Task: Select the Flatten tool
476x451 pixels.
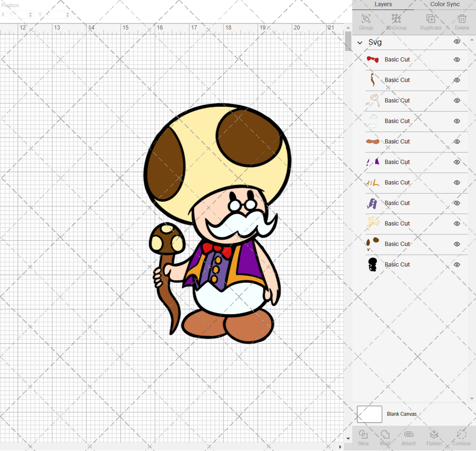Action: 434,438
